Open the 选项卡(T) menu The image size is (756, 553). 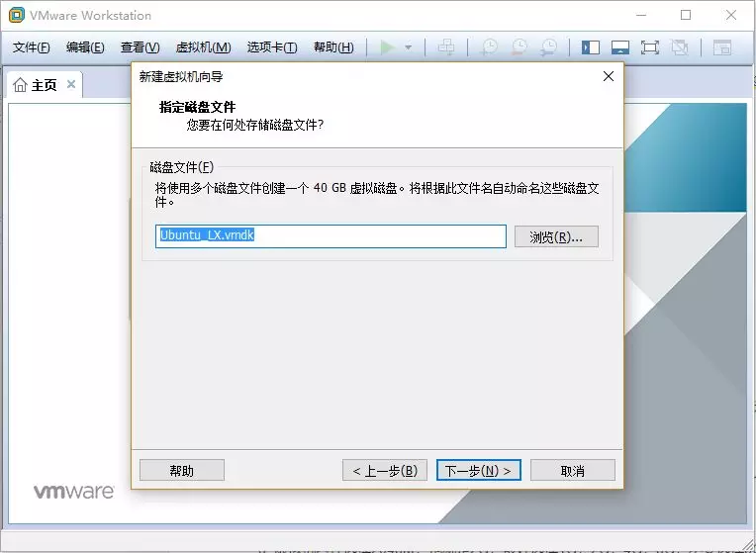click(x=272, y=47)
